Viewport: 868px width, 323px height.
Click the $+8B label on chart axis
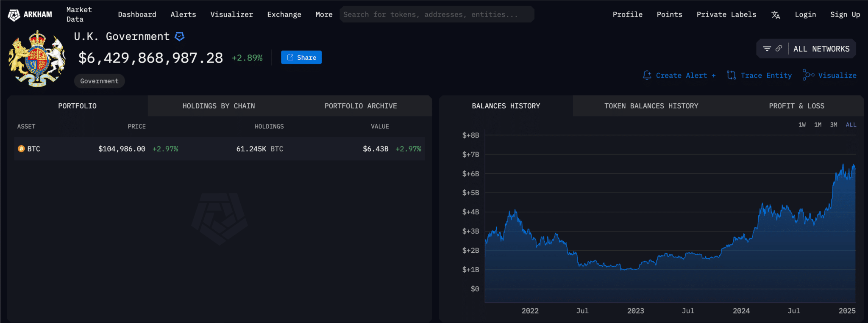coord(470,135)
